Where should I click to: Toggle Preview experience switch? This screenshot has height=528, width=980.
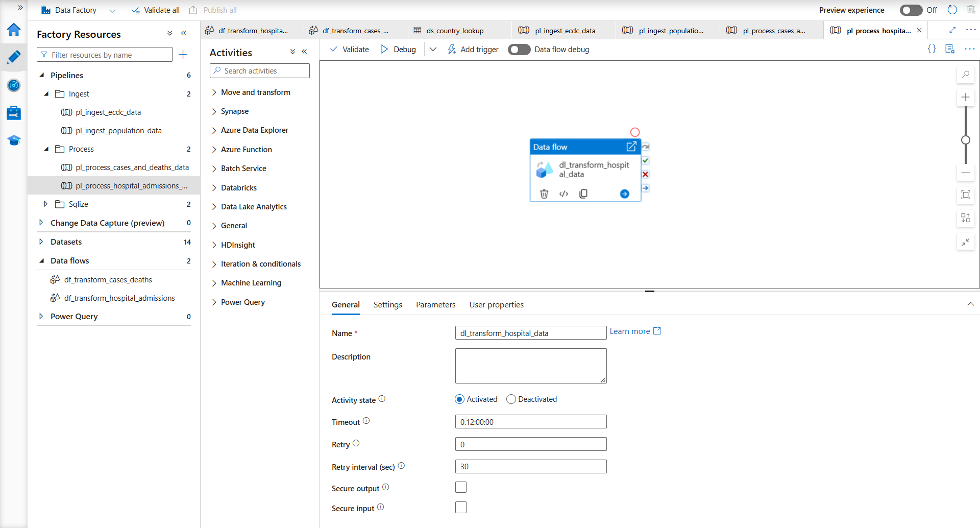[911, 10]
